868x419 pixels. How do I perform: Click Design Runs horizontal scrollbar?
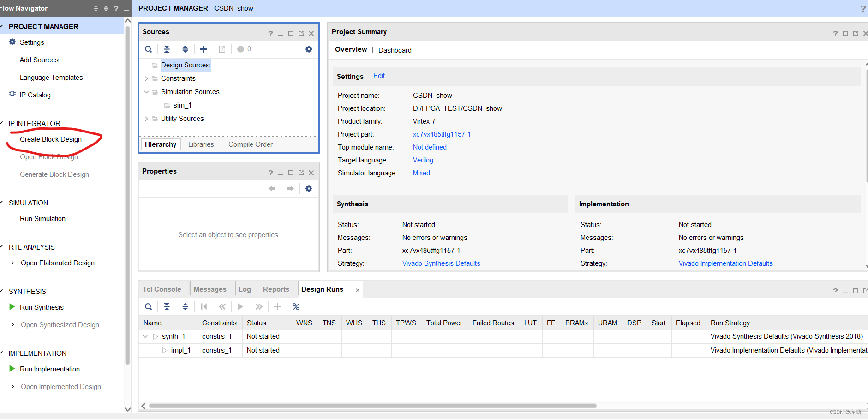[x=372, y=406]
